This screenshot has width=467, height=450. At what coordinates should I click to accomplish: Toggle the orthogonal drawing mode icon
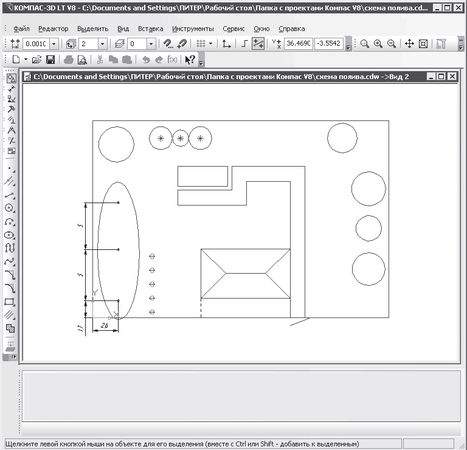[x=244, y=44]
